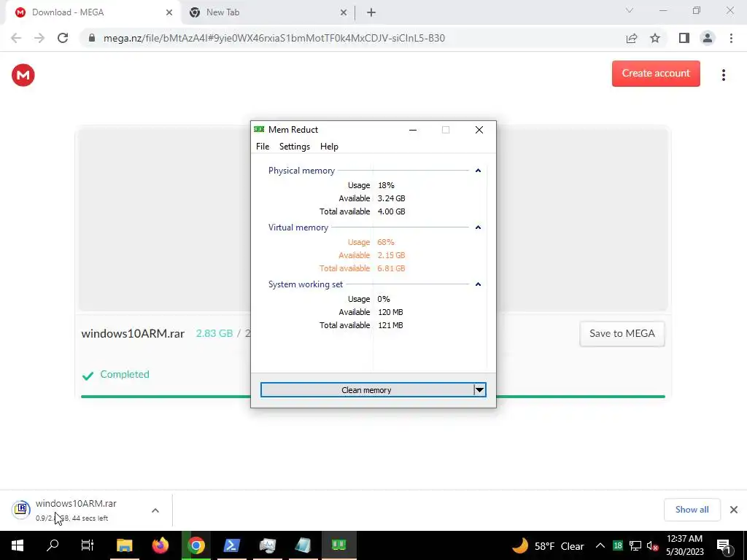This screenshot has width=747, height=560.
Task: Open File Explorer from taskbar
Action: pos(124,545)
